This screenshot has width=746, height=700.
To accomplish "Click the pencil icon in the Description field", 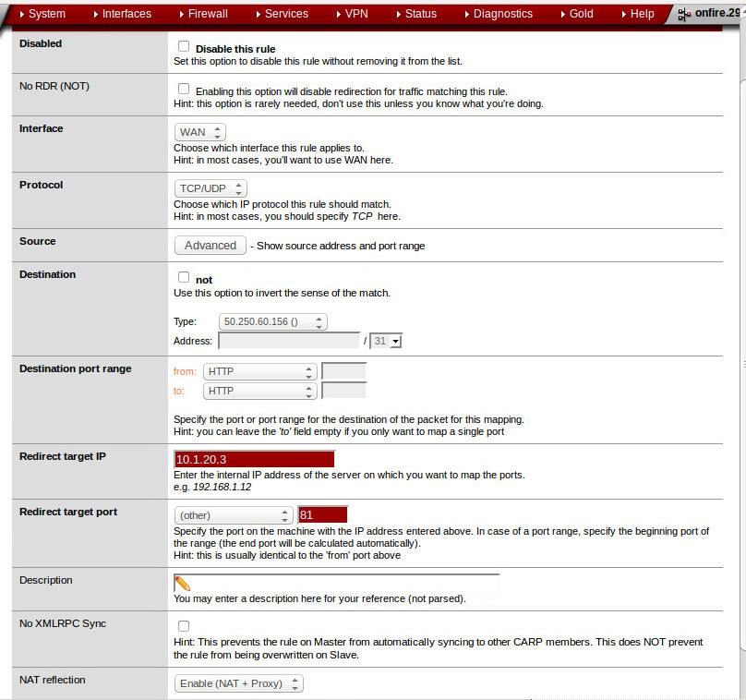I will tap(182, 584).
